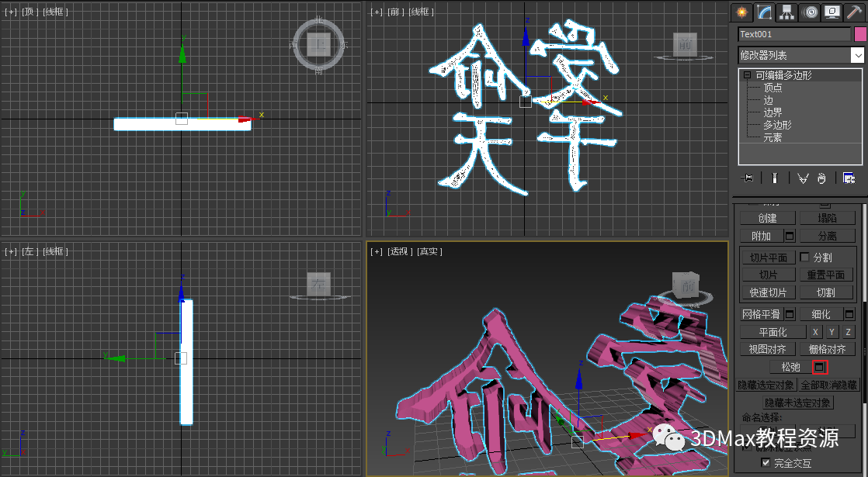Screen dimensions: 868x477
Task: Click the 附加 button
Action: click(x=762, y=236)
